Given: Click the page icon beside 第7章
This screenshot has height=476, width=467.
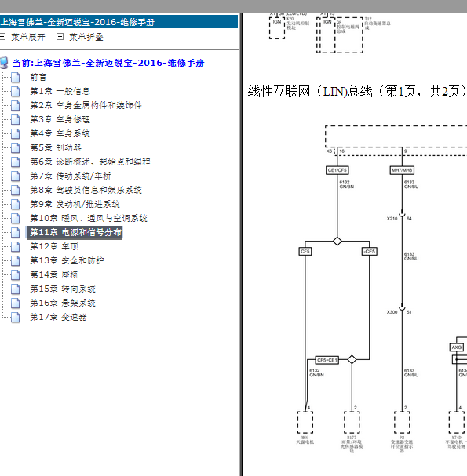Looking at the screenshot, I should tap(16, 176).
